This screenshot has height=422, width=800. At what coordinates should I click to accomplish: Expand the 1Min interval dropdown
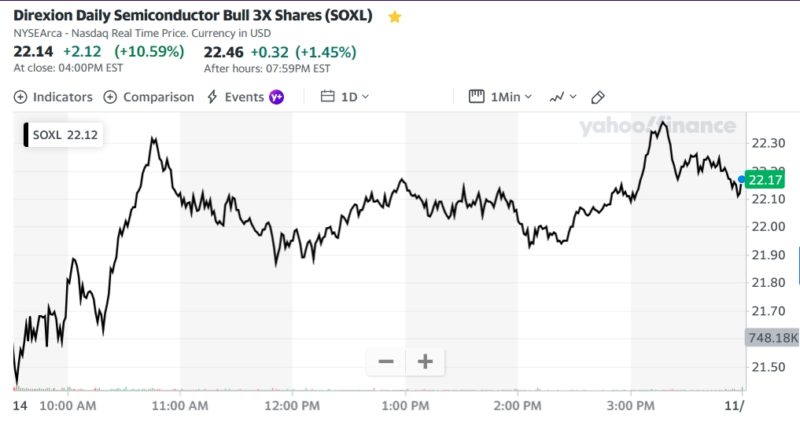tap(510, 97)
